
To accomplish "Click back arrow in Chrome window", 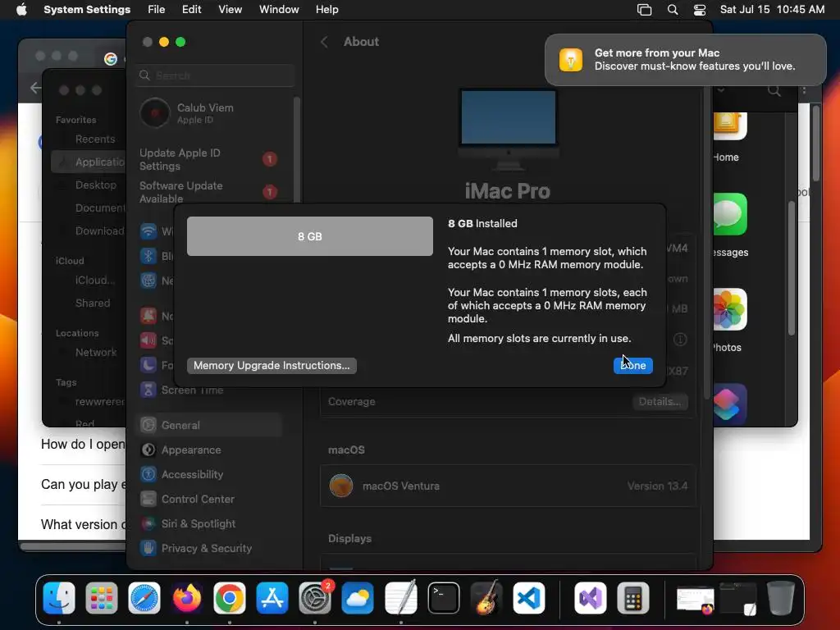I will [x=35, y=88].
